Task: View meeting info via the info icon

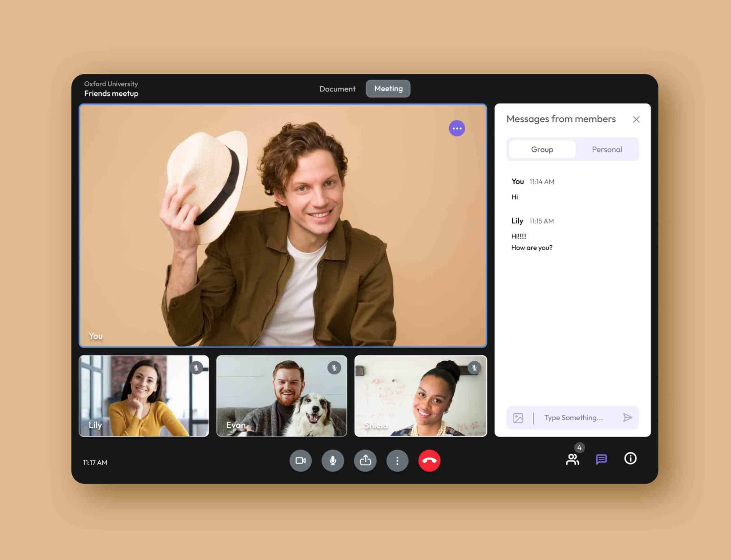Action: 630,459
